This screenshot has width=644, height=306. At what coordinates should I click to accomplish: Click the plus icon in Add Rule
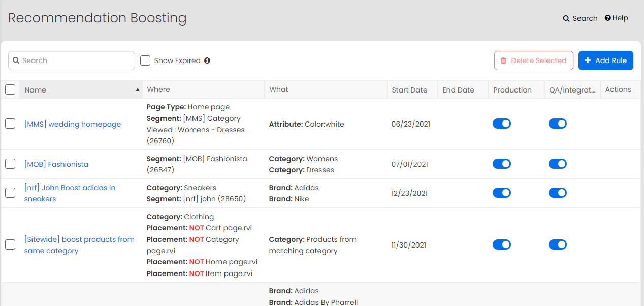[588, 60]
